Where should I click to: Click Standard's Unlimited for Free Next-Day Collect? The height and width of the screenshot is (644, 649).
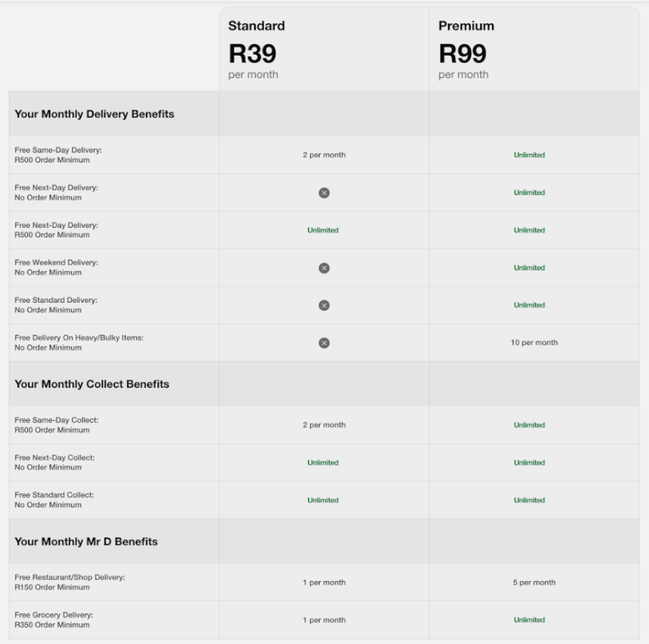point(323,463)
